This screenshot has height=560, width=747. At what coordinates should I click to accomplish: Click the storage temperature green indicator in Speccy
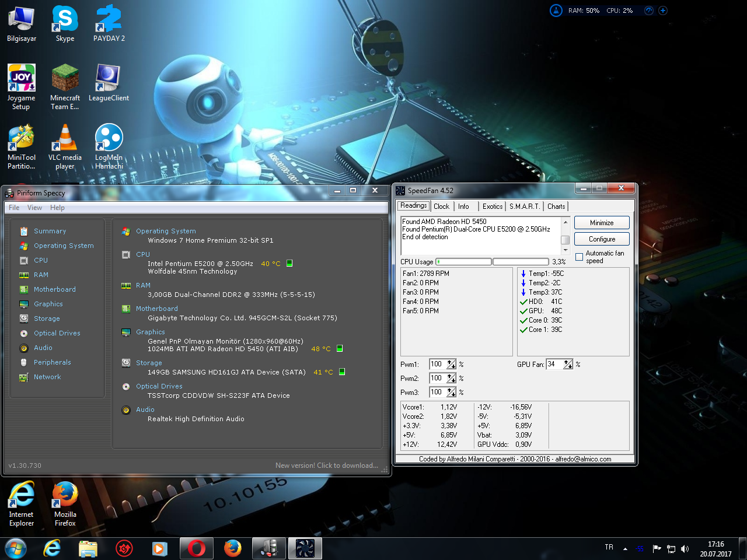tap(342, 372)
